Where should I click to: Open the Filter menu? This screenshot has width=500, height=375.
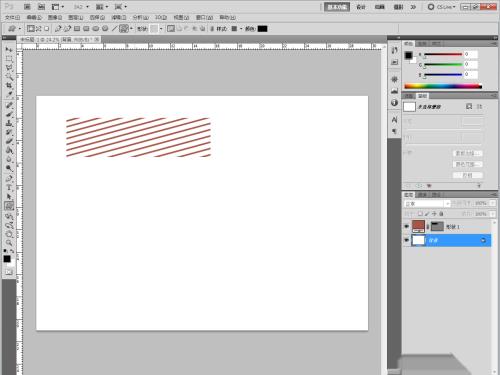(x=119, y=17)
